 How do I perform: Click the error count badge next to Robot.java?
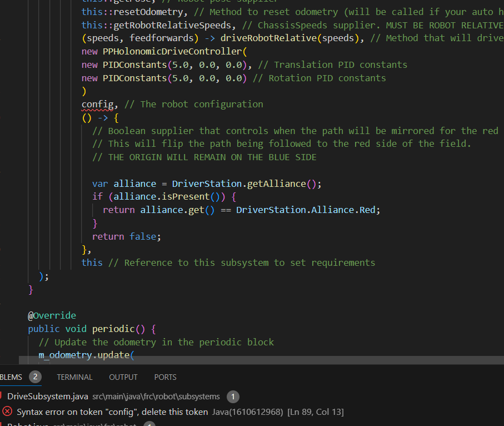coord(149,424)
